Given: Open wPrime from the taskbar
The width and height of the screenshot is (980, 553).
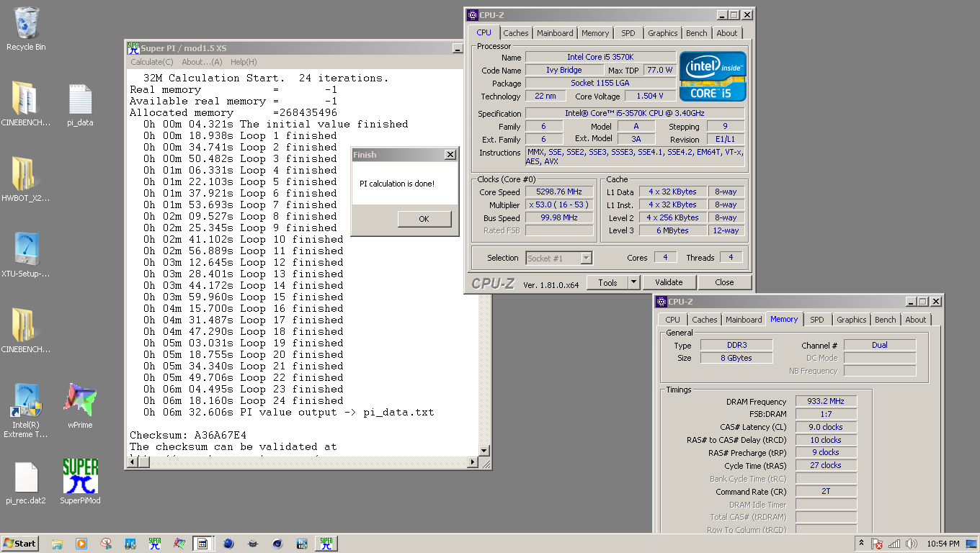Looking at the screenshot, I should point(179,544).
